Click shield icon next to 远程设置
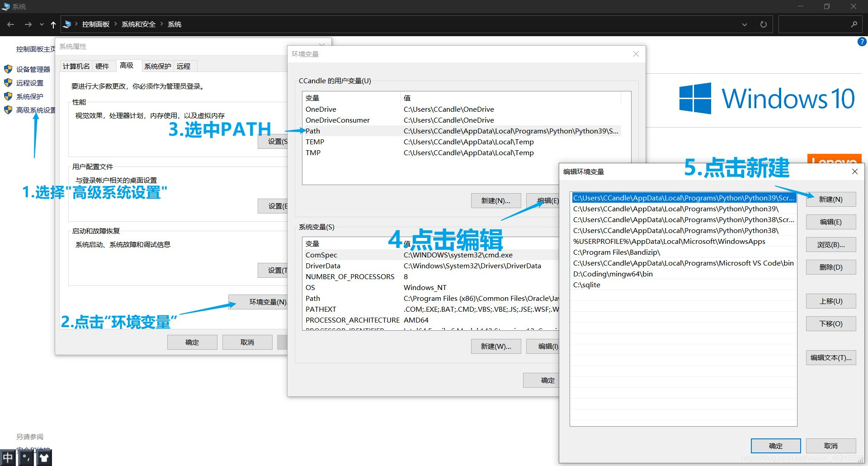The width and height of the screenshot is (868, 466). pos(8,83)
